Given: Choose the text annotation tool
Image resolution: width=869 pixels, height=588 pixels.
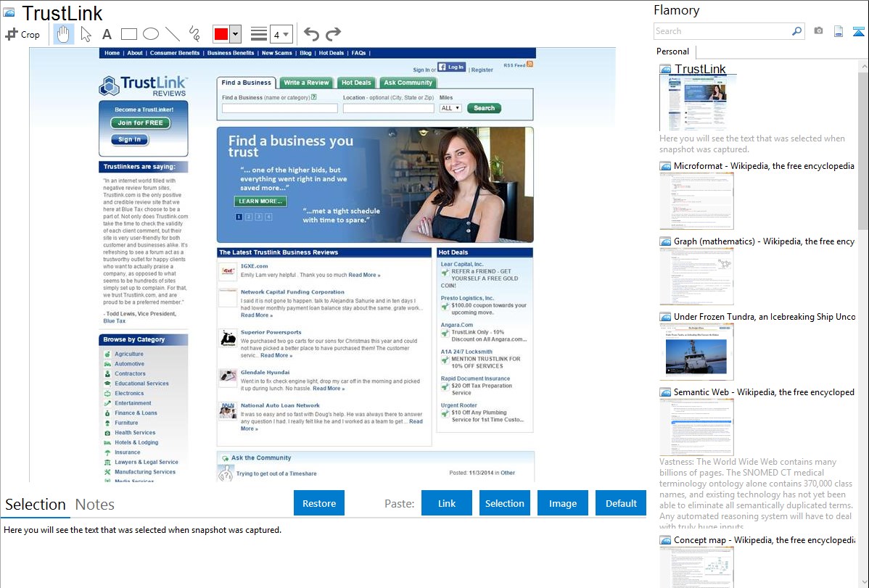Looking at the screenshot, I should coord(107,34).
